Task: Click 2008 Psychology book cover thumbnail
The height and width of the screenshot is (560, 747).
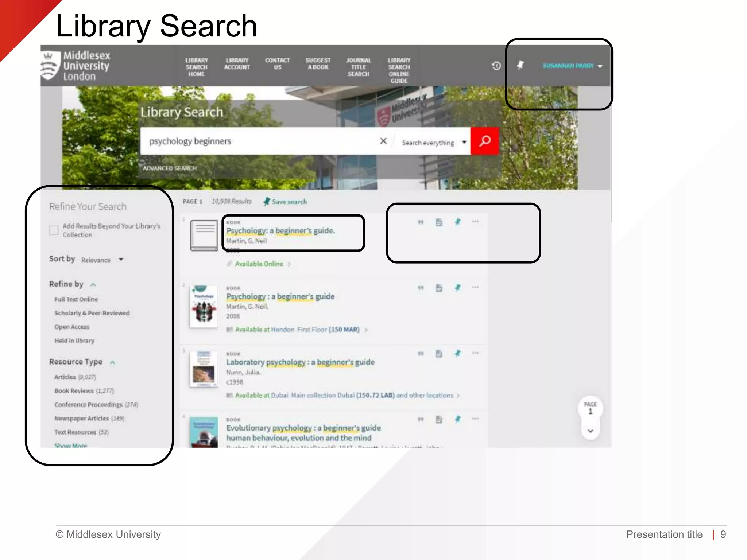Action: click(x=204, y=307)
